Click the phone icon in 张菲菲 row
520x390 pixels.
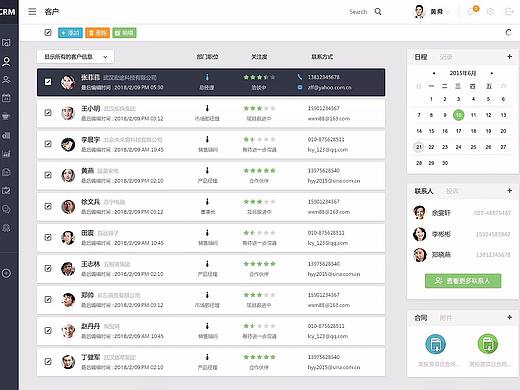click(x=299, y=77)
